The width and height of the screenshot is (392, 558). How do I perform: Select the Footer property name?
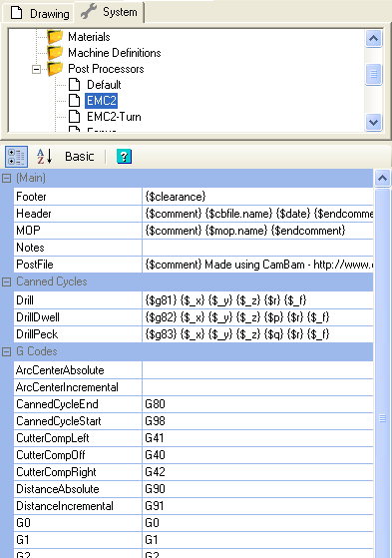coord(78,197)
